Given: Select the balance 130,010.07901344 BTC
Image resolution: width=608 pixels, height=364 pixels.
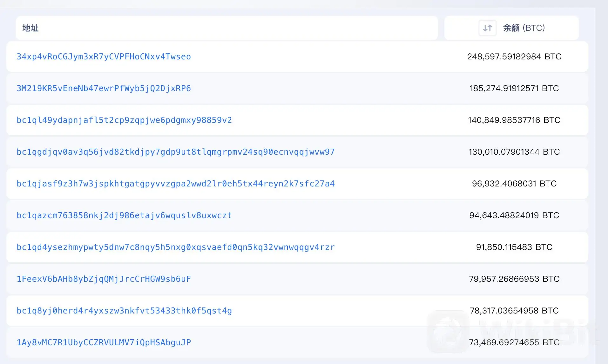Looking at the screenshot, I should coord(514,152).
